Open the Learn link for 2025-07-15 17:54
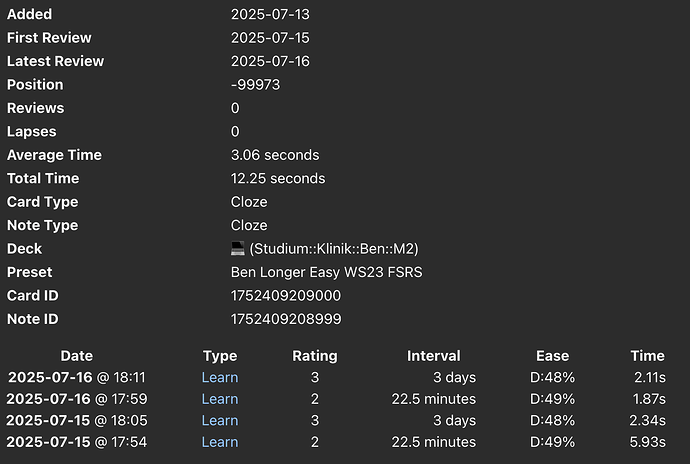This screenshot has width=690, height=464. [220, 442]
